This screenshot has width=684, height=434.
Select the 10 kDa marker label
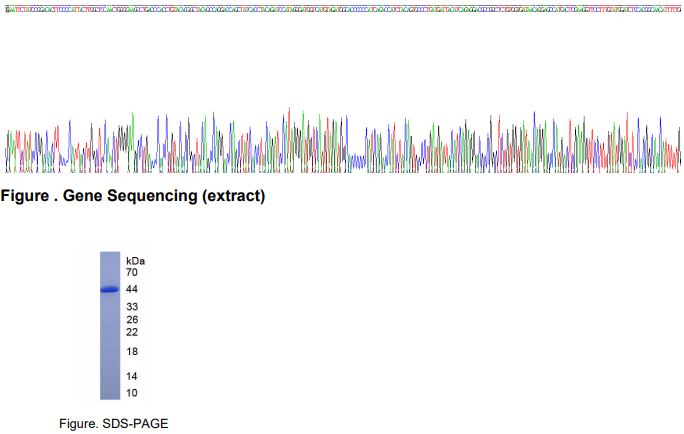coord(132,393)
